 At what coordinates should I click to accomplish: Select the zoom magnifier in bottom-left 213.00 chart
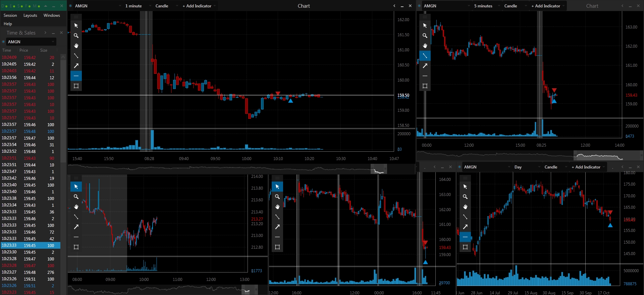click(76, 197)
